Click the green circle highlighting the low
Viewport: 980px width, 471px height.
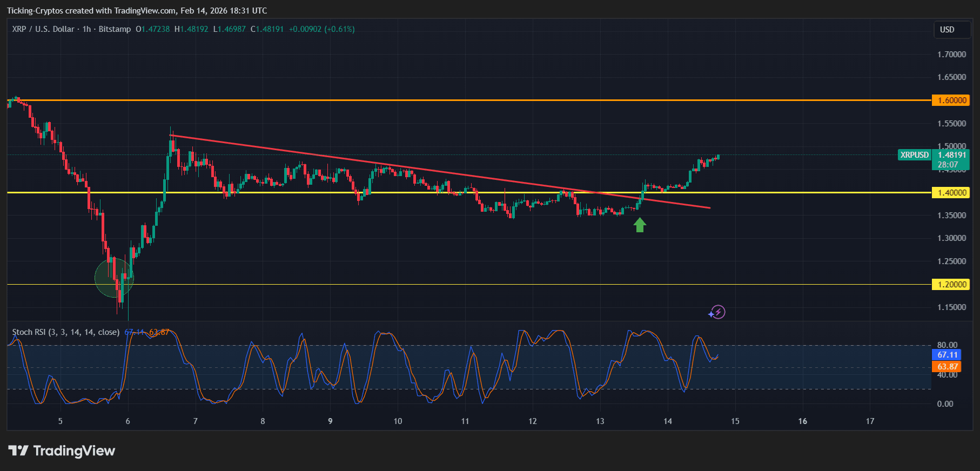[x=114, y=278]
